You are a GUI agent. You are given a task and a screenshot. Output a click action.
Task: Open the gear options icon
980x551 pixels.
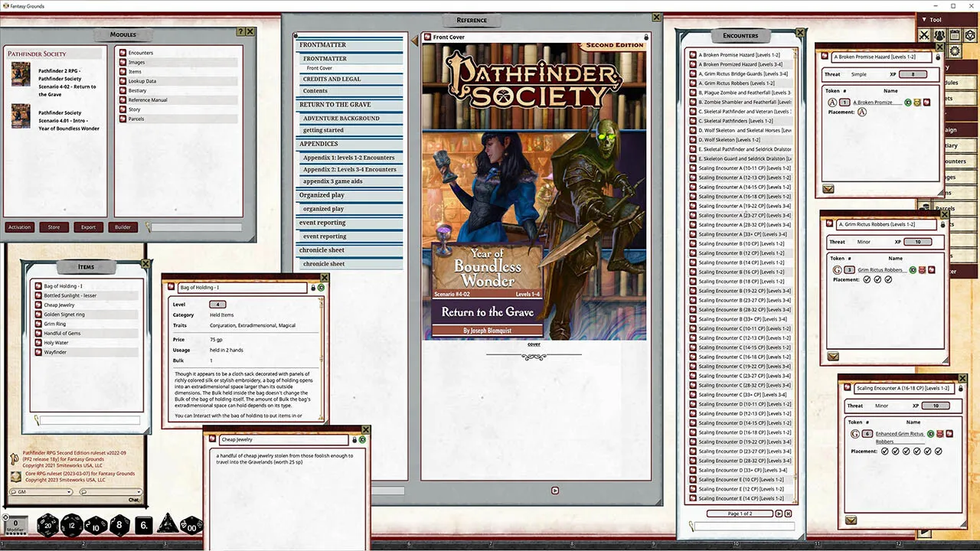coord(955,51)
